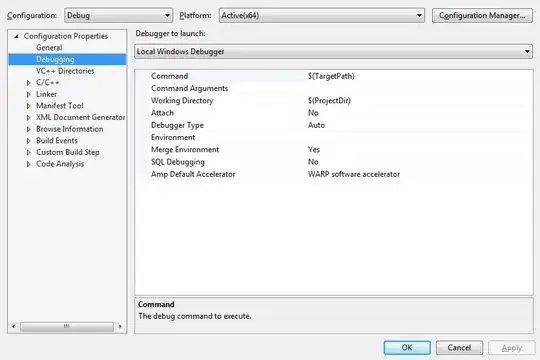The width and height of the screenshot is (540, 360).
Task: Expand the C/C++ tree node
Action: pyautogui.click(x=29, y=83)
